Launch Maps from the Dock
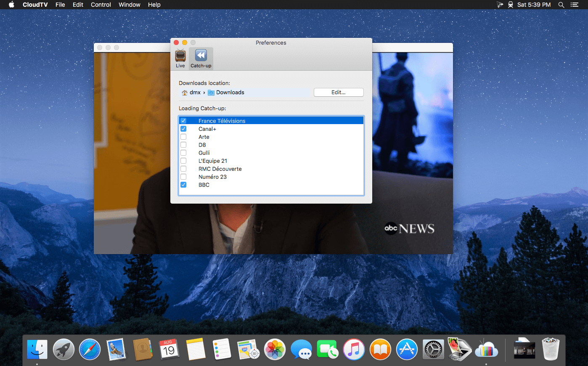Image resolution: width=588 pixels, height=366 pixels. (249, 350)
